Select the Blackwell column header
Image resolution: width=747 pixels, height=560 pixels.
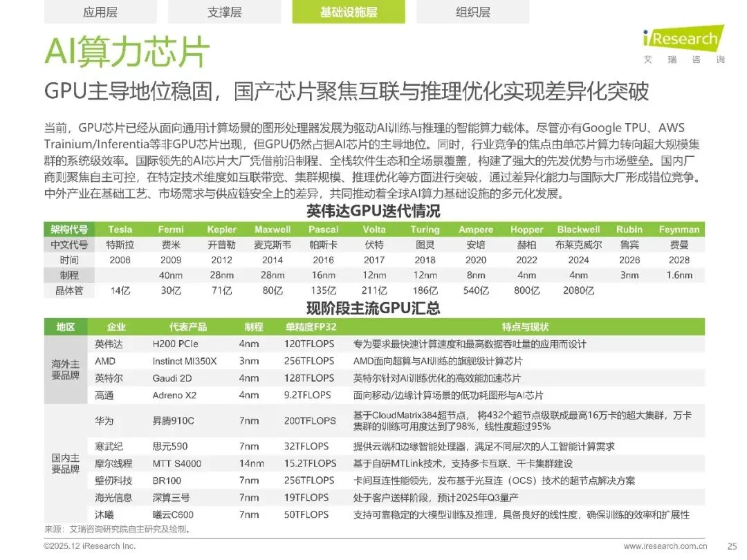pos(578,229)
